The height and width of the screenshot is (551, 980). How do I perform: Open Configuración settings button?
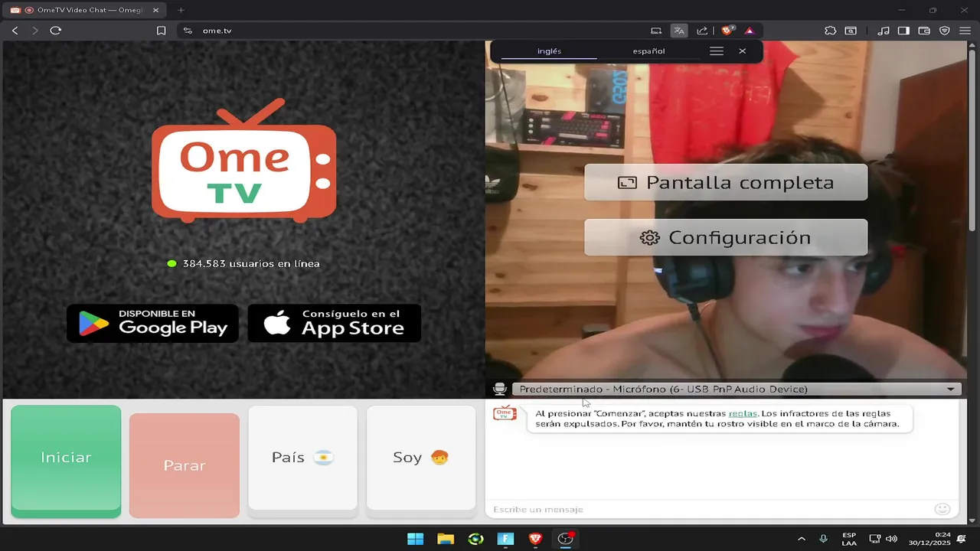726,237
